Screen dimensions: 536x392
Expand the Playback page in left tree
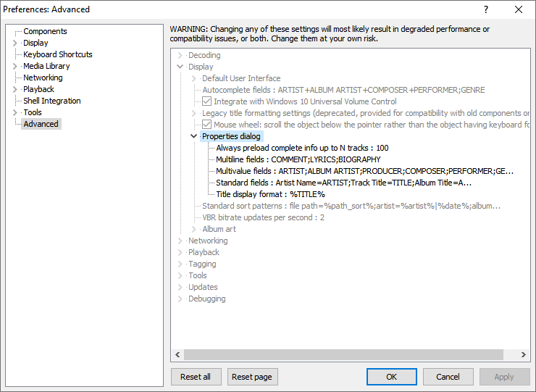tap(15, 89)
